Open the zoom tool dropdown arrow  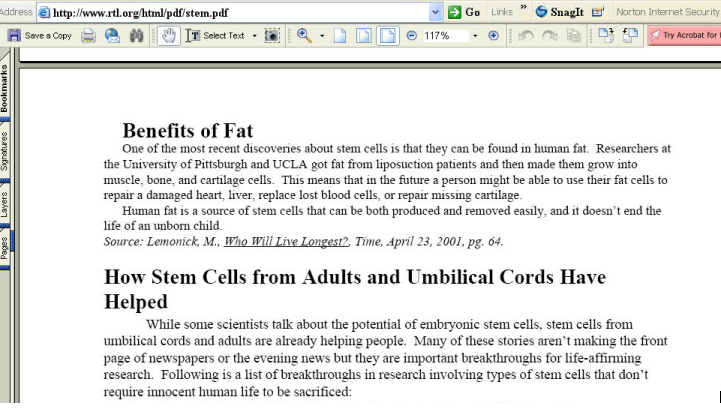coord(321,35)
